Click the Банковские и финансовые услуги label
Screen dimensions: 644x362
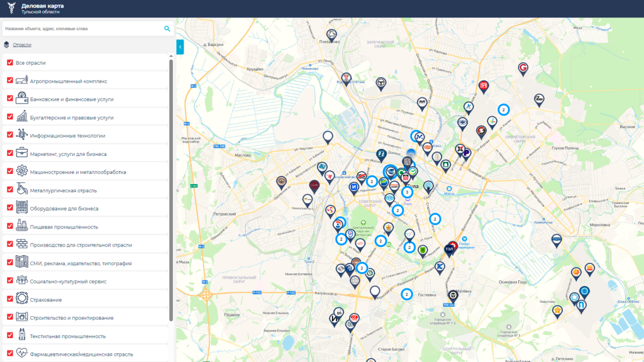pyautogui.click(x=71, y=99)
